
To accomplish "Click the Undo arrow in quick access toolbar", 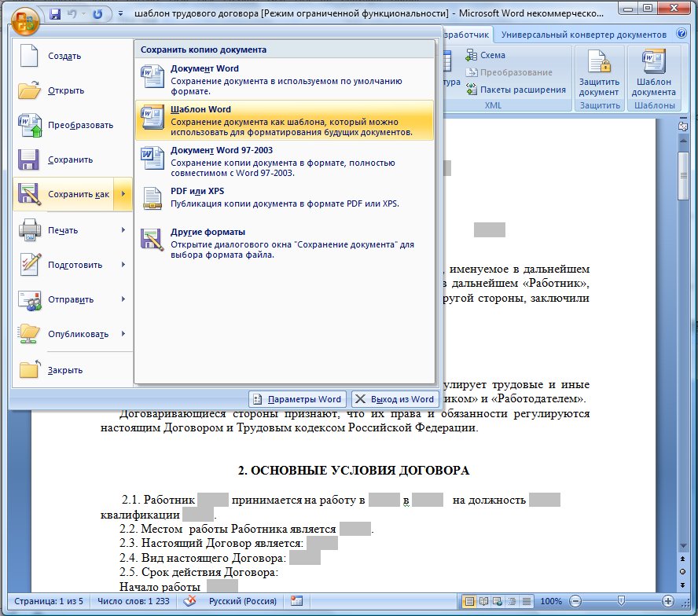I will click(x=72, y=14).
